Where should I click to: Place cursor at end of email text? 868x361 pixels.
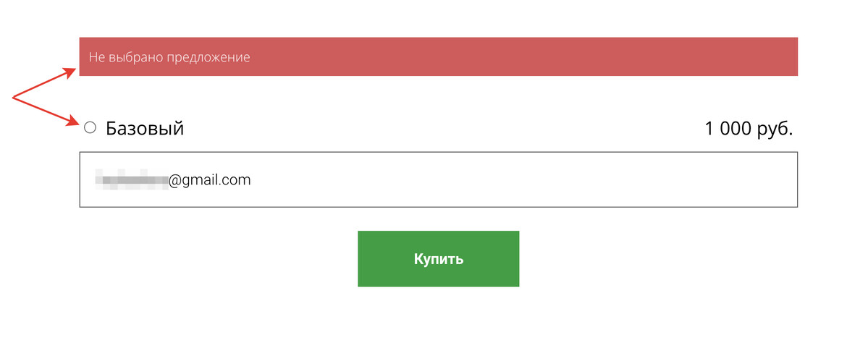252,180
